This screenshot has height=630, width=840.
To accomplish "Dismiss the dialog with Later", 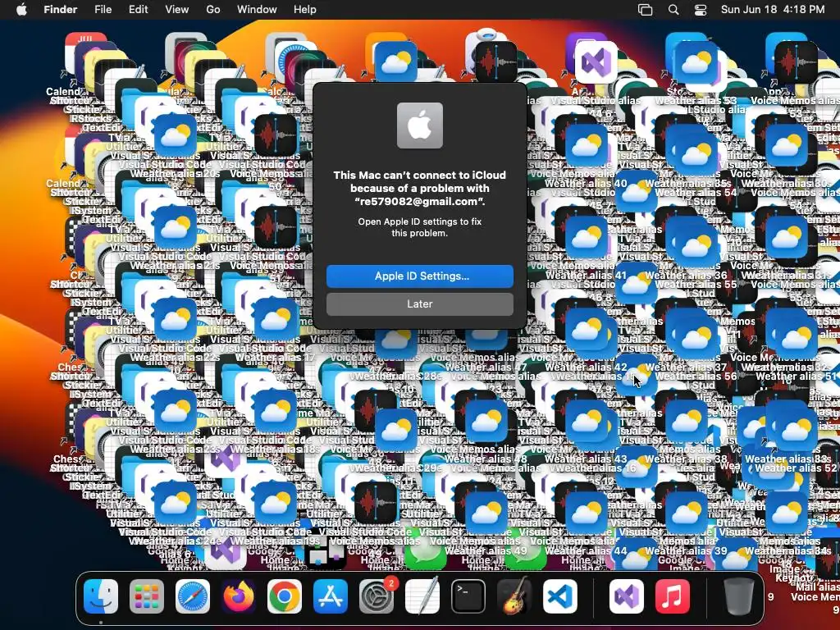I will pos(420,304).
